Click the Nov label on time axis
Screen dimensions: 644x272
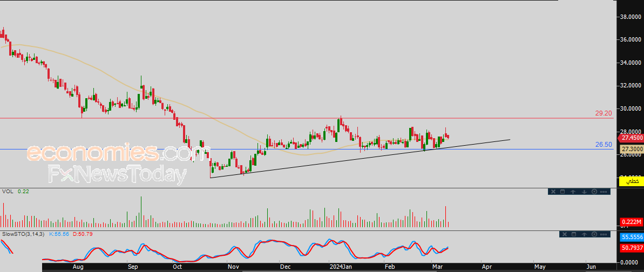coord(233,267)
